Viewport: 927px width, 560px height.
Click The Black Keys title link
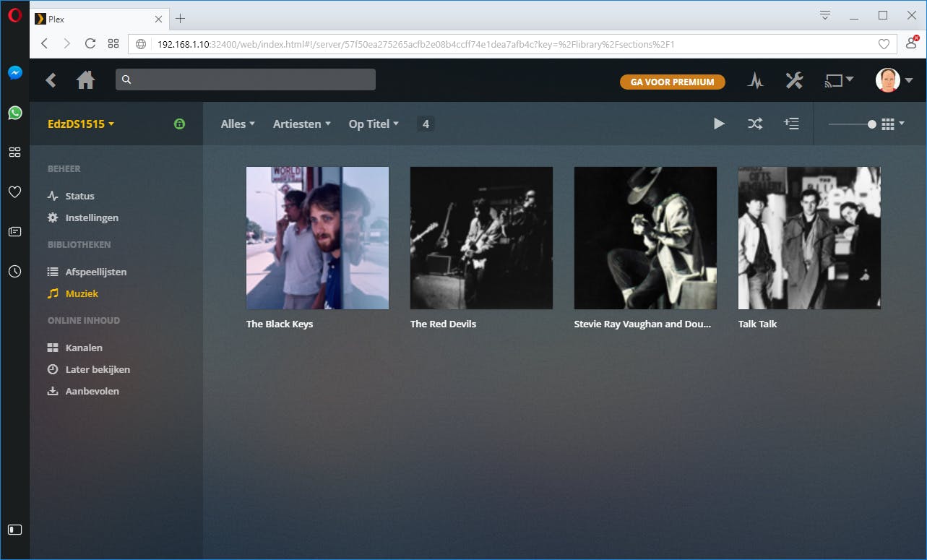[x=280, y=324]
